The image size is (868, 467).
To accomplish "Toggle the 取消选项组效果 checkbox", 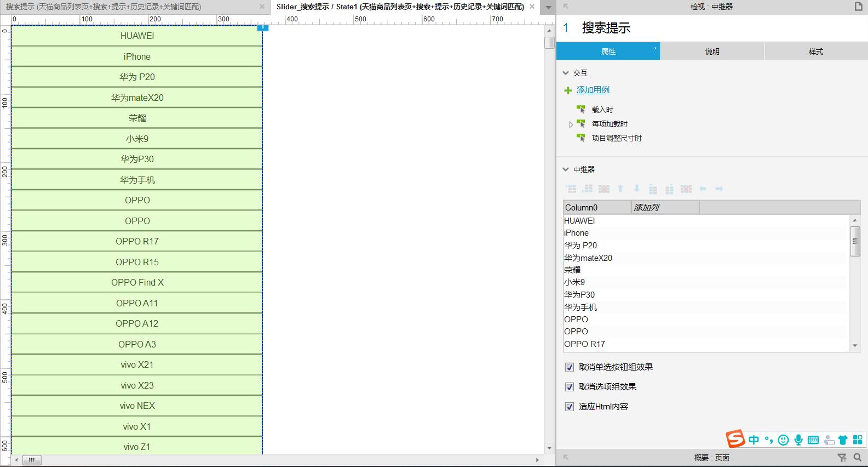I will [x=570, y=387].
